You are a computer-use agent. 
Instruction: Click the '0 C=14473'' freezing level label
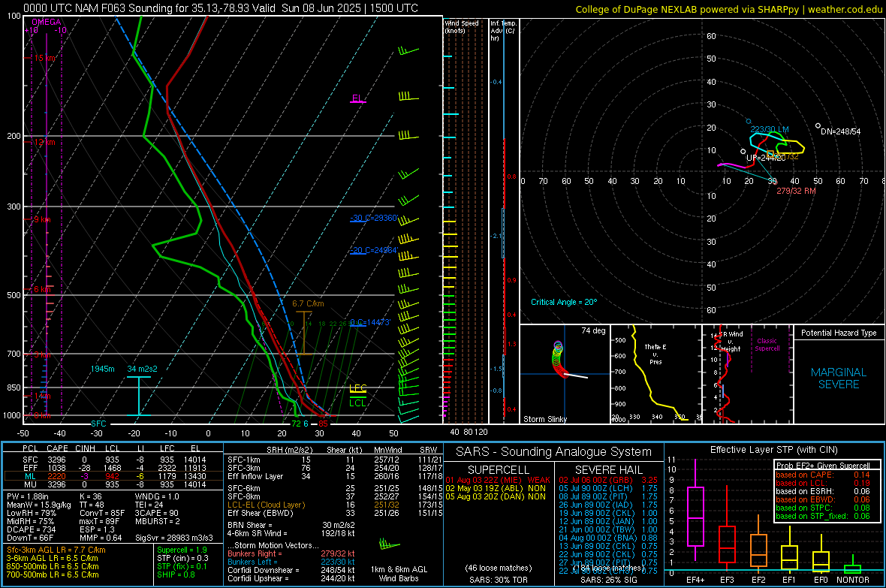point(370,322)
